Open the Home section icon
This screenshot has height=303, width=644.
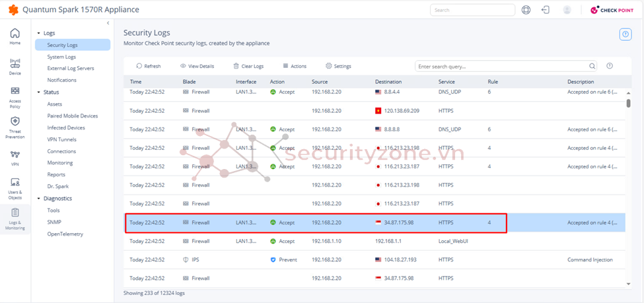(x=15, y=33)
